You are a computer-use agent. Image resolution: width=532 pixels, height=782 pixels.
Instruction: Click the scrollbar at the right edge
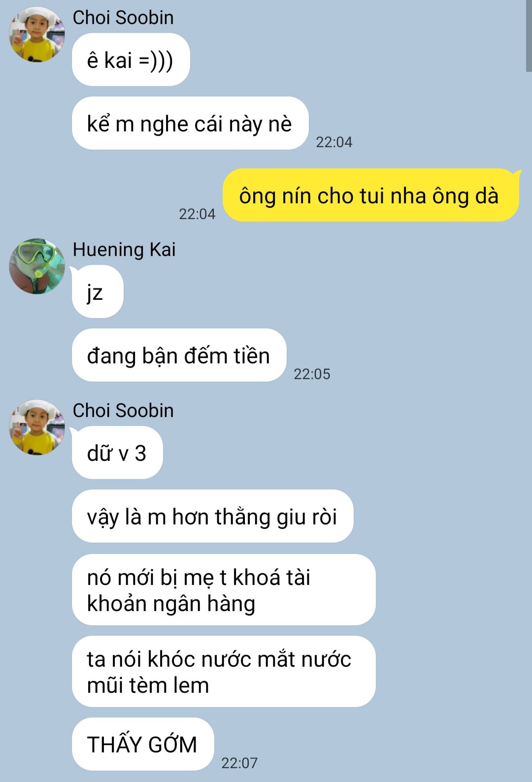(529, 35)
